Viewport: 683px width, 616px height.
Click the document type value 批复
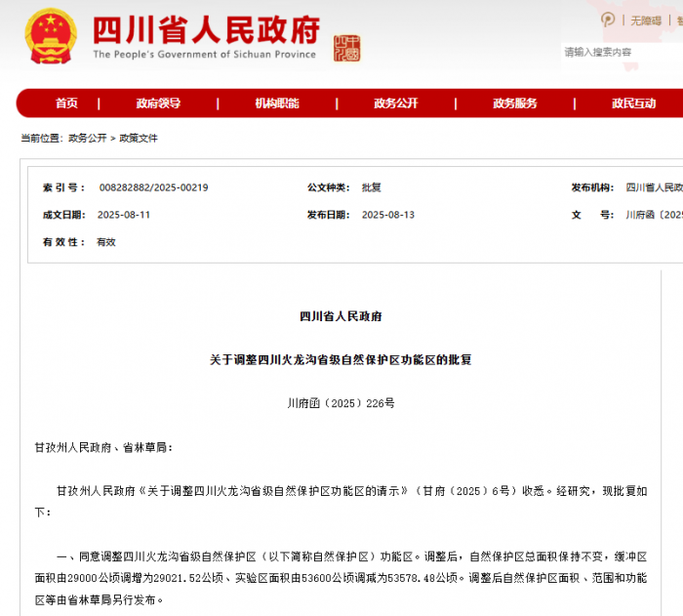coord(372,187)
